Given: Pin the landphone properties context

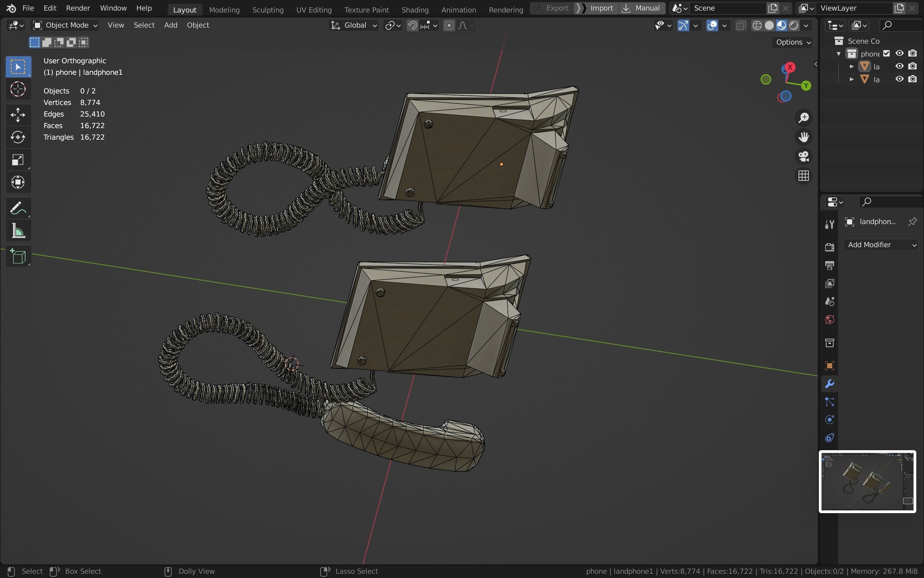Looking at the screenshot, I should [x=912, y=222].
